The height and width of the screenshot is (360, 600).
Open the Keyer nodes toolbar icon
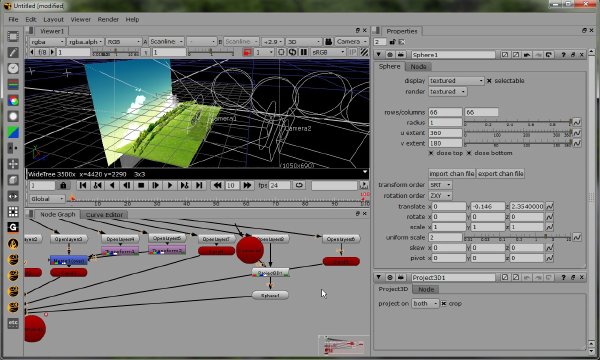(13, 132)
